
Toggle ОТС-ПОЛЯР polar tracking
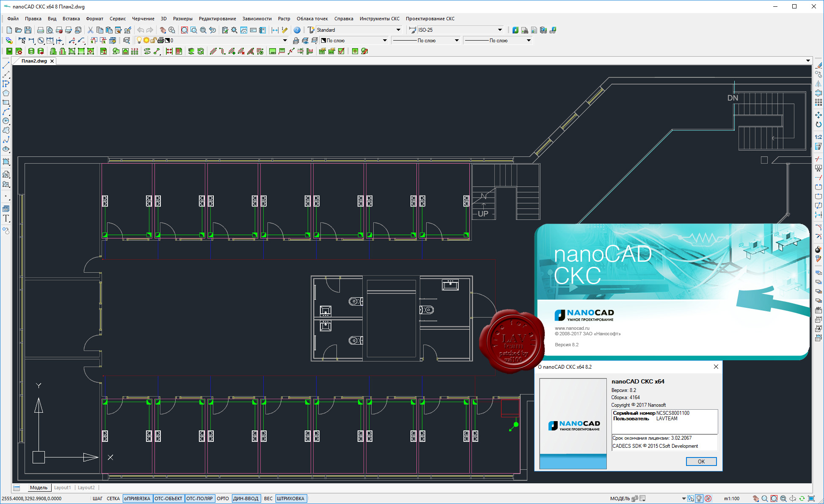point(200,499)
